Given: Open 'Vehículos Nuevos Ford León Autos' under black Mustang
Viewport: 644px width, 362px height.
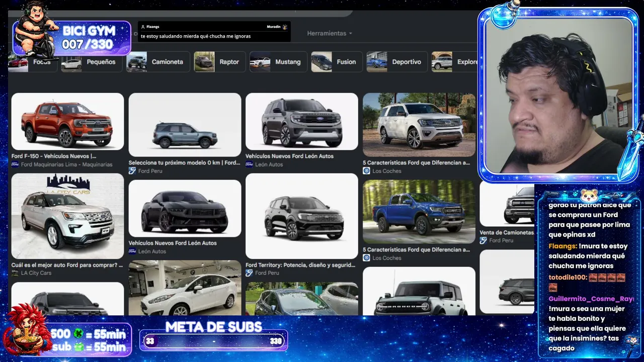Looking at the screenshot, I should coord(173,243).
